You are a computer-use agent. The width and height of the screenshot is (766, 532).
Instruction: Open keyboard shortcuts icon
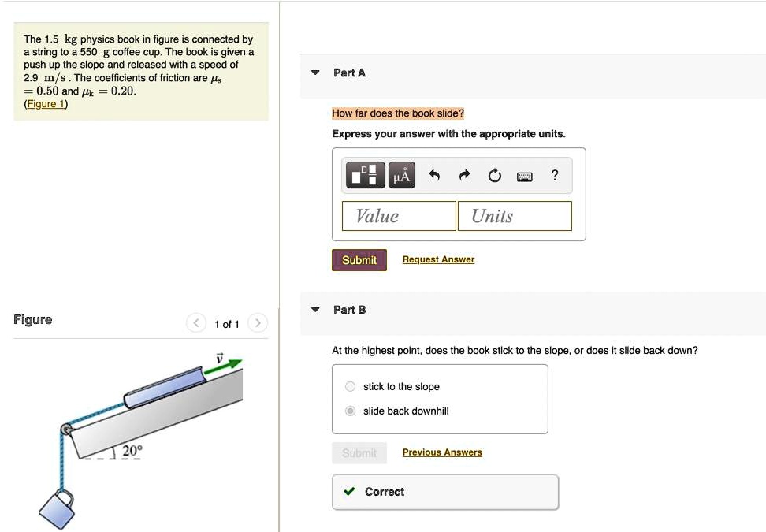point(524,177)
